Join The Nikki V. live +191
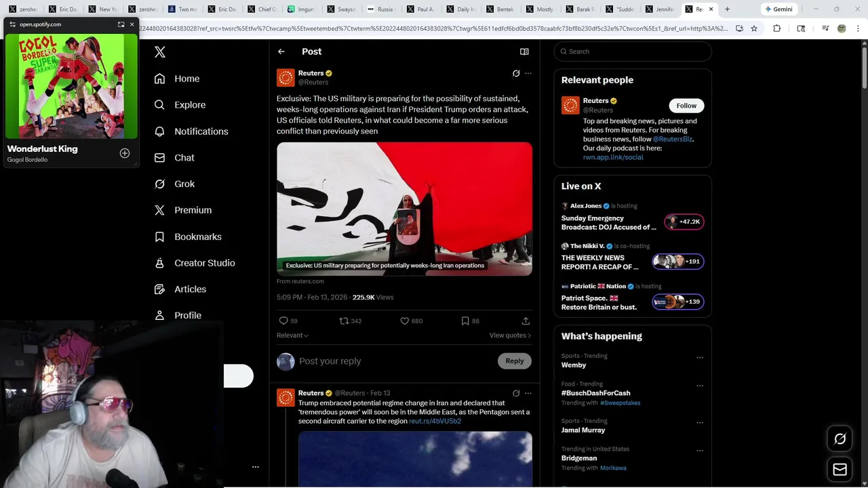The image size is (868, 488). (678, 262)
